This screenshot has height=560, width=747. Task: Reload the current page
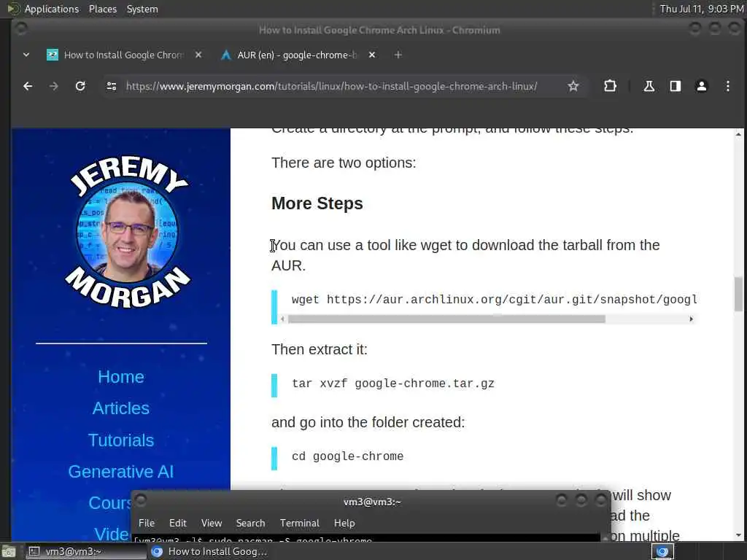point(80,86)
